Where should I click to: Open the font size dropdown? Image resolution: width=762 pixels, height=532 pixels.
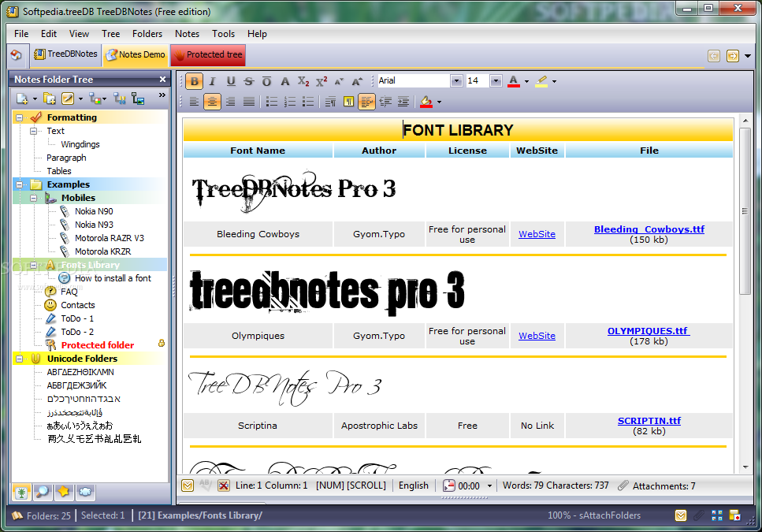496,80
